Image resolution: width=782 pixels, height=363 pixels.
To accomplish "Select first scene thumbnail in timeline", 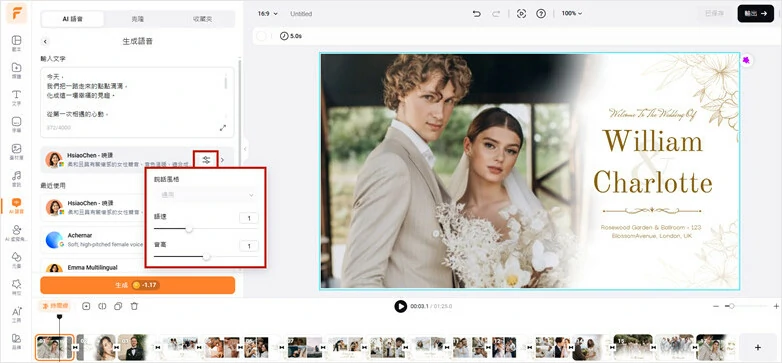I will point(54,347).
